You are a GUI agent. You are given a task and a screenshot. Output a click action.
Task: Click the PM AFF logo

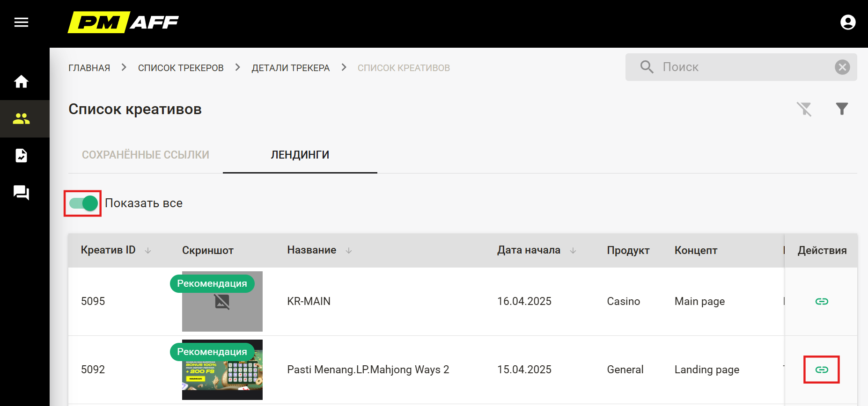pos(124,22)
